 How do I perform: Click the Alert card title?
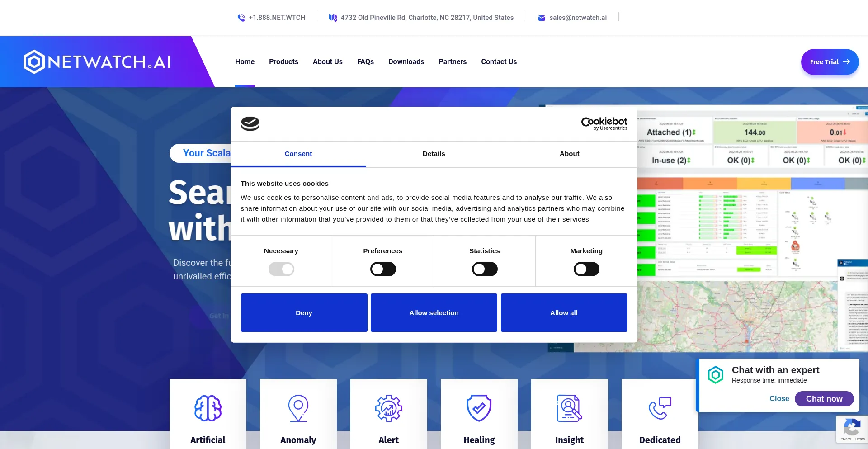click(388, 440)
